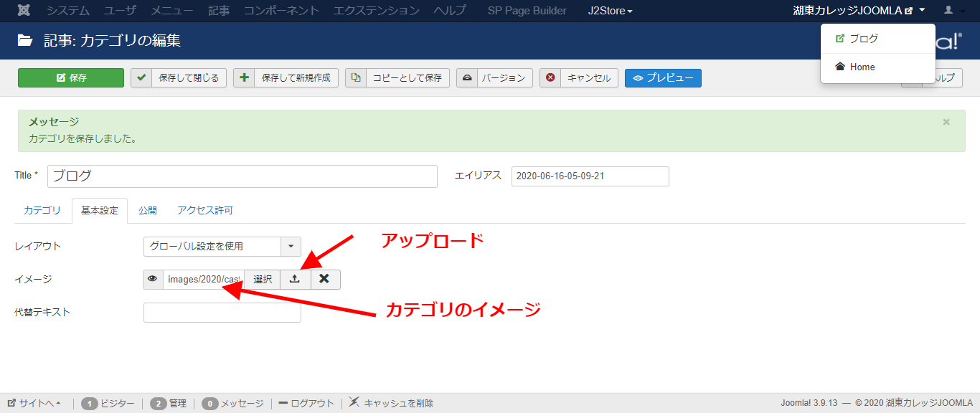Click the green 保存 save button

(x=71, y=78)
